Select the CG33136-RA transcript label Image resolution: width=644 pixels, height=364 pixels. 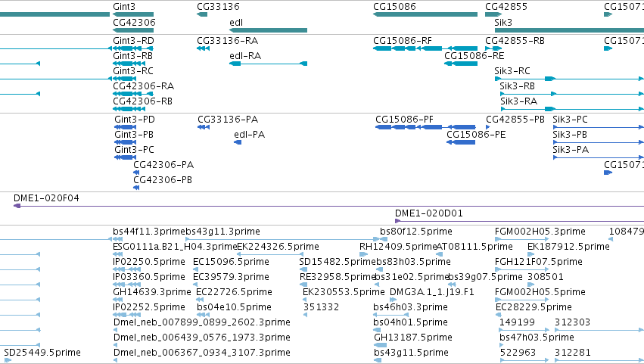[x=228, y=41]
